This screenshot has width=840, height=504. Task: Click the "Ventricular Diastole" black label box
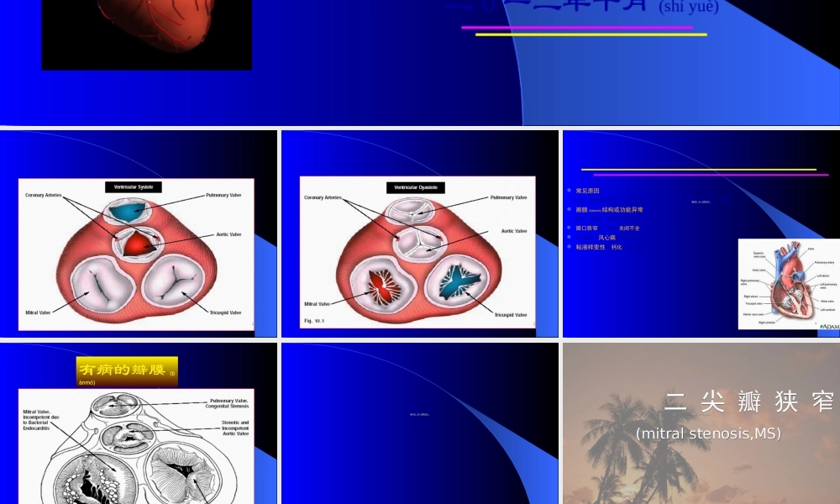[415, 187]
